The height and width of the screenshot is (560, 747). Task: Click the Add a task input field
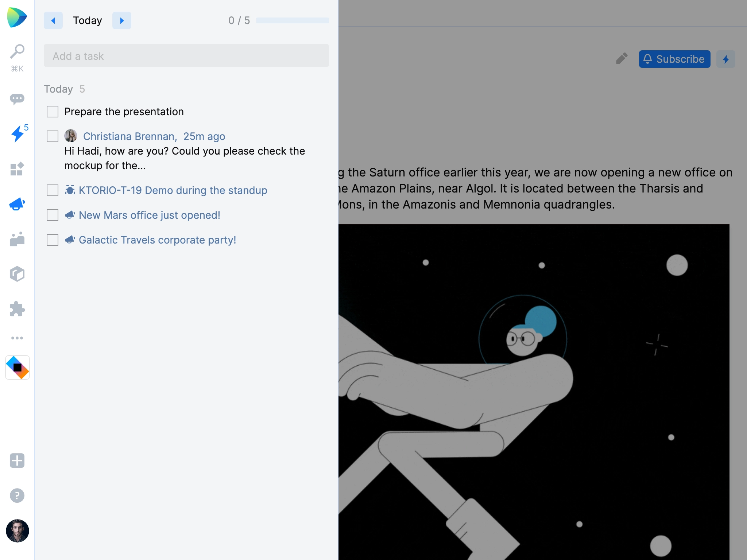pyautogui.click(x=186, y=55)
